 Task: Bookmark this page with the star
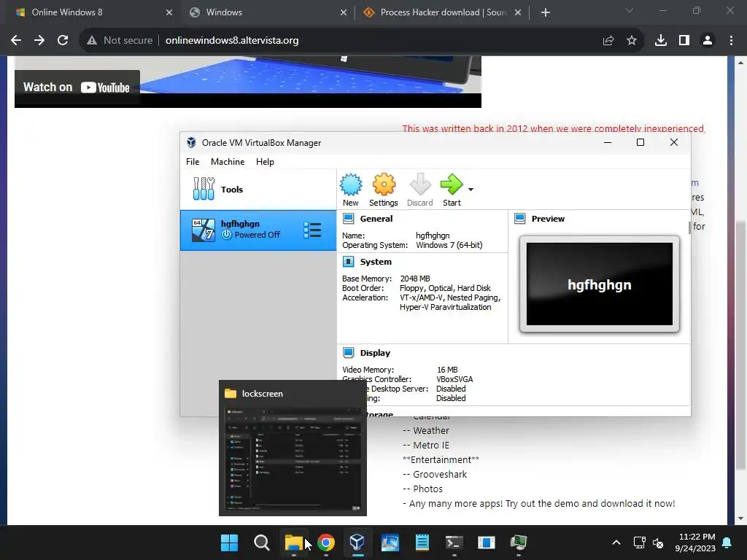pyautogui.click(x=632, y=41)
